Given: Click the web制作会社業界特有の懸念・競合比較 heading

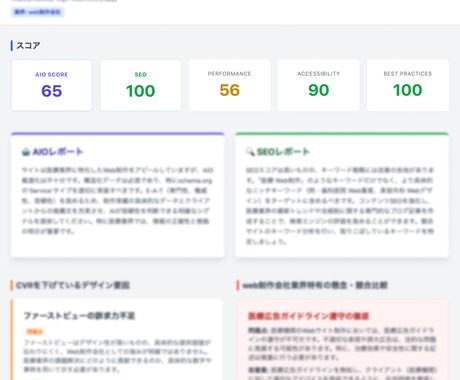Looking at the screenshot, I should (315, 285).
